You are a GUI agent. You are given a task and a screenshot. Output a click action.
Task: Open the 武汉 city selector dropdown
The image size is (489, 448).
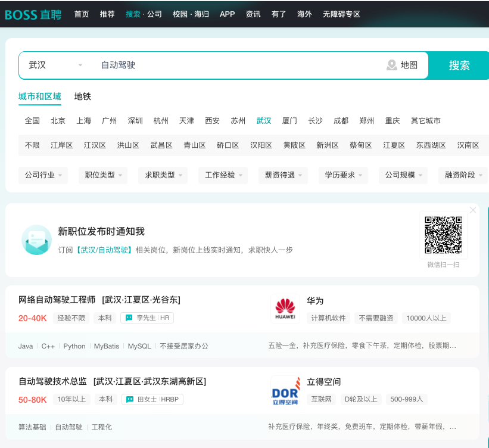pyautogui.click(x=55, y=65)
